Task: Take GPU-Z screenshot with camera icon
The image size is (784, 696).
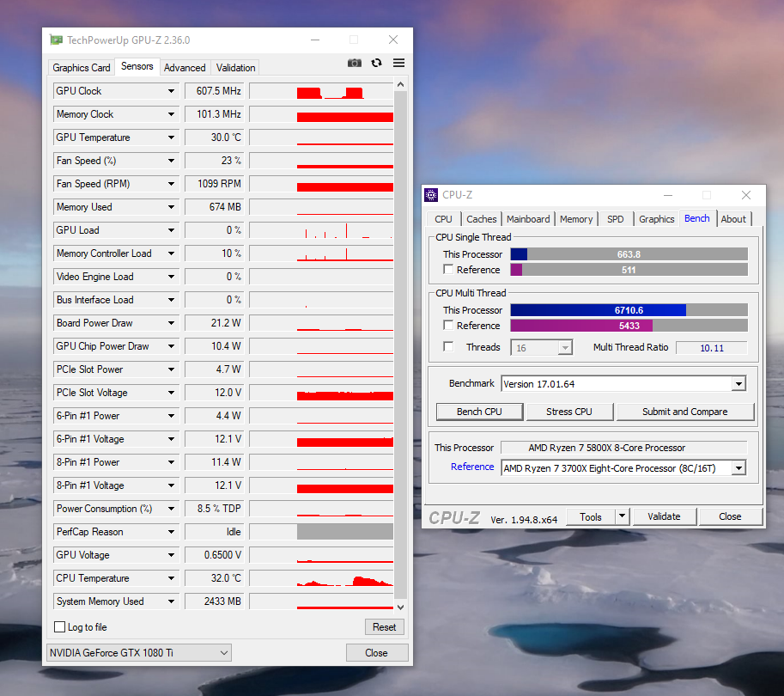Action: click(355, 63)
